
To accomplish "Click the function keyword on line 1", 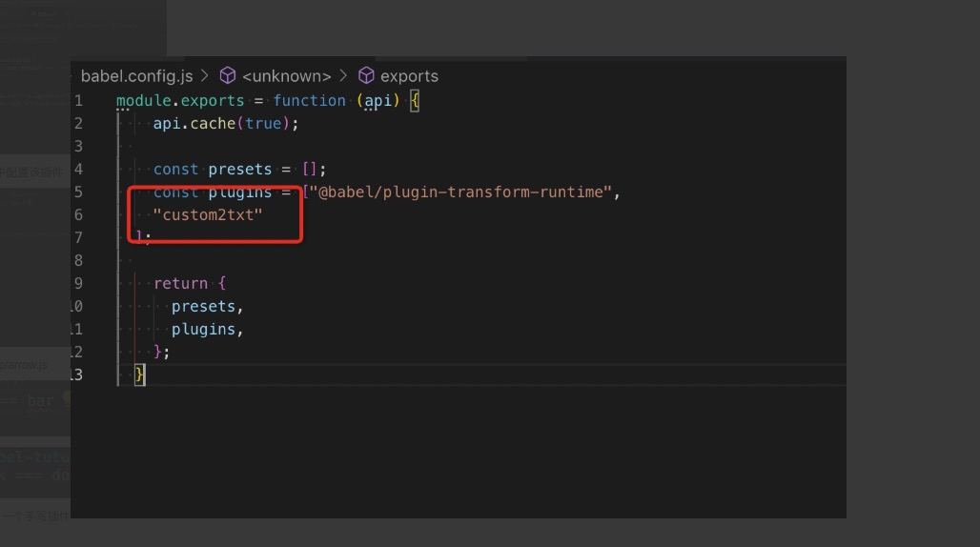I will point(310,100).
